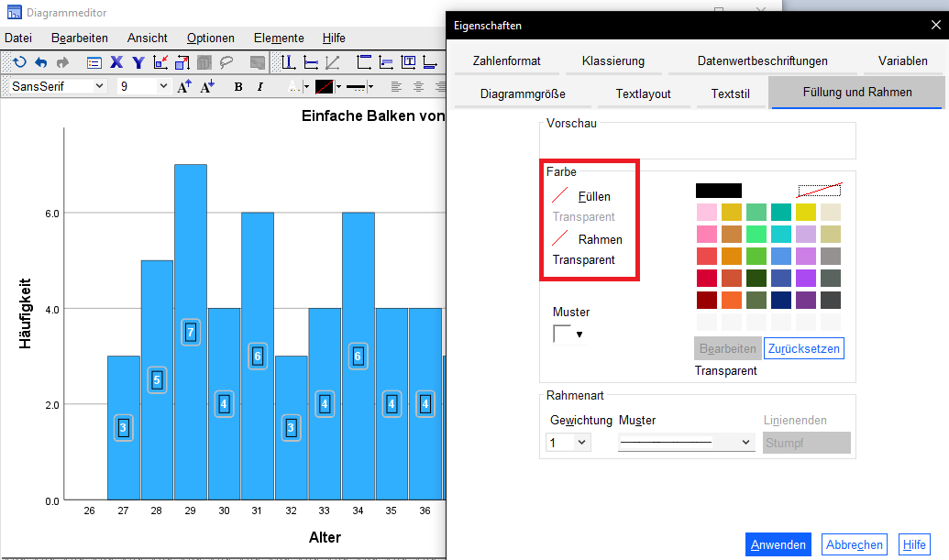Switch to the Textstil tab
Screen dimensions: 949x560
pyautogui.click(x=730, y=93)
